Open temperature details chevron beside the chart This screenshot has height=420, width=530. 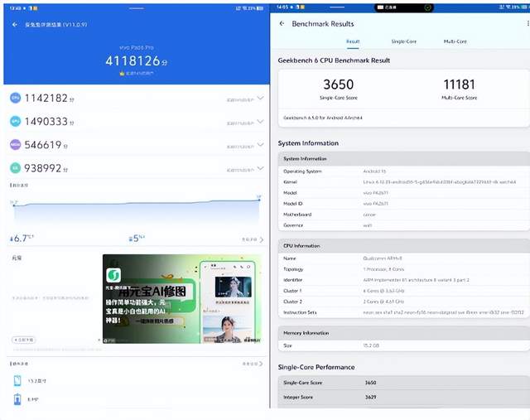tap(262, 239)
